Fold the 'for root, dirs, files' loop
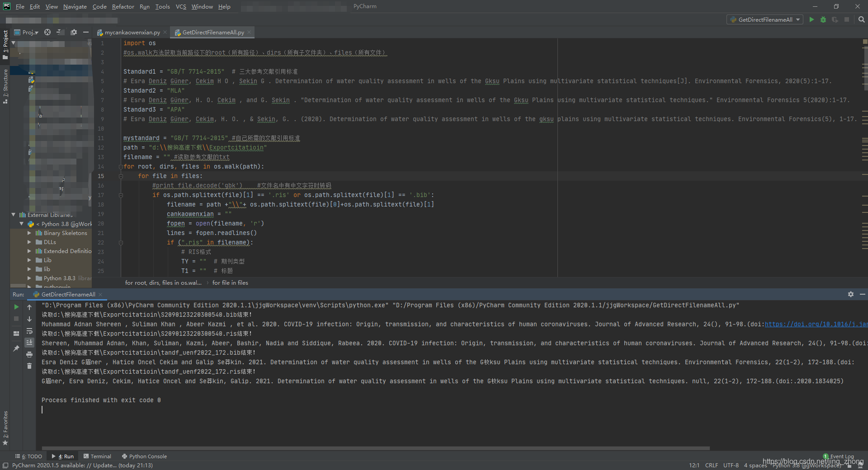Viewport: 868px width, 470px height. pyautogui.click(x=121, y=166)
